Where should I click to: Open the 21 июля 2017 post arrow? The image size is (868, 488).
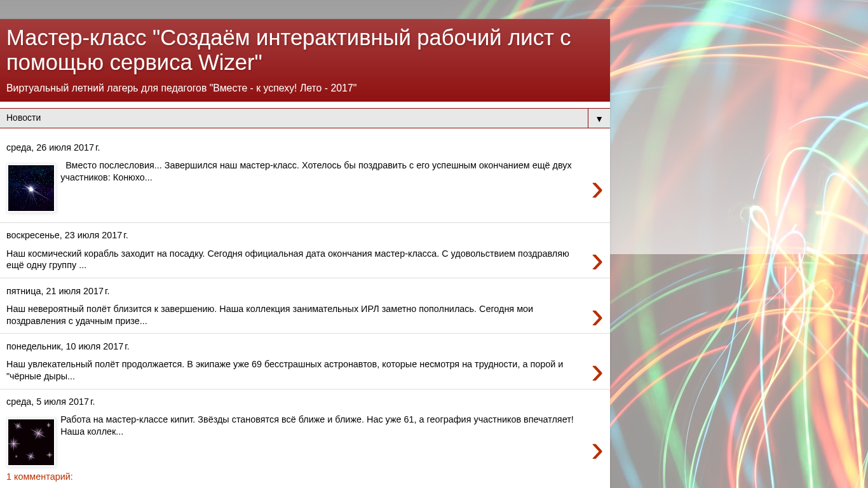pos(597,317)
